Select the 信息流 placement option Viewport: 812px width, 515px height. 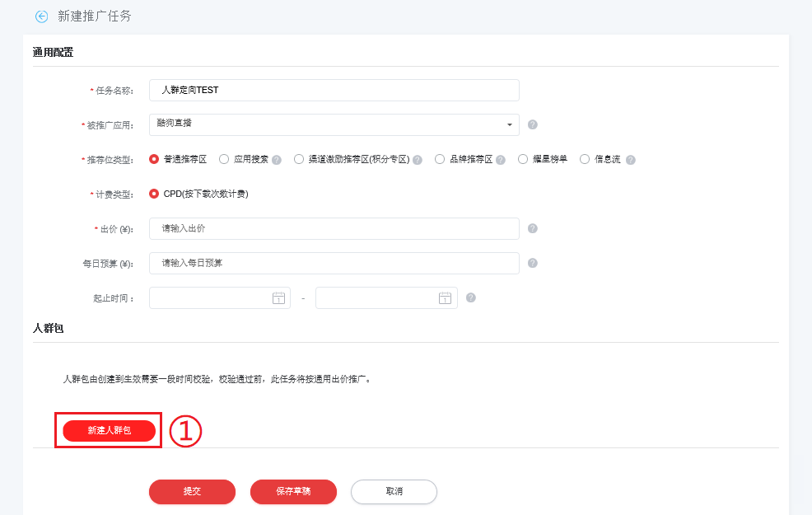point(585,158)
